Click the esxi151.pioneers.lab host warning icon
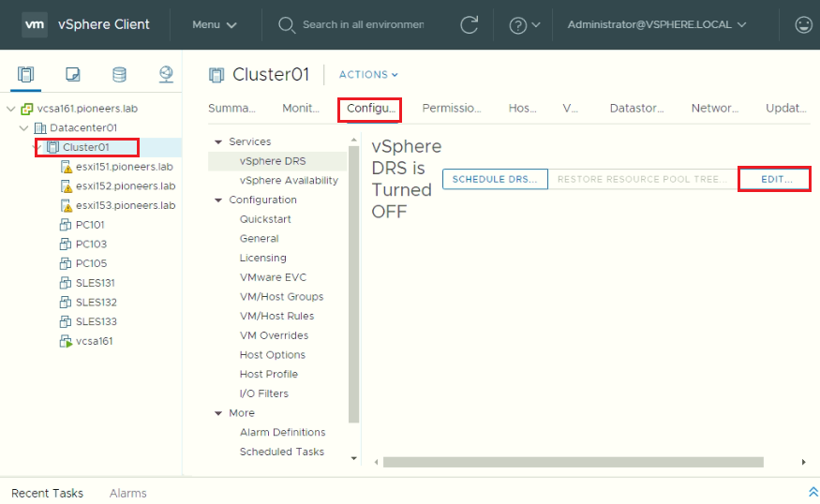820x504 pixels. [66, 167]
